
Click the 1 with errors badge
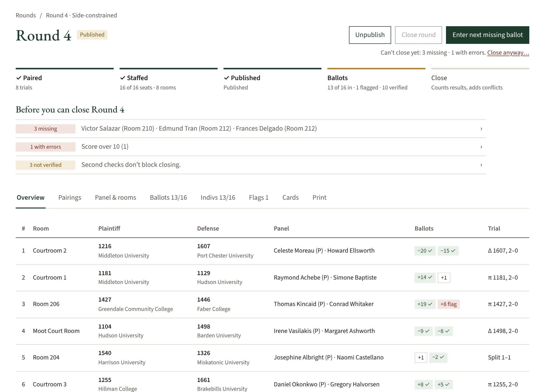[46, 147]
